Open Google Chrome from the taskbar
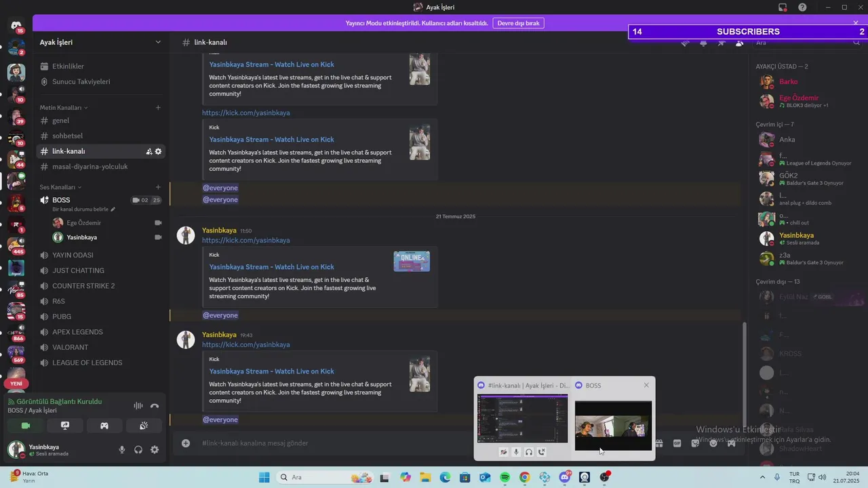 [524, 477]
